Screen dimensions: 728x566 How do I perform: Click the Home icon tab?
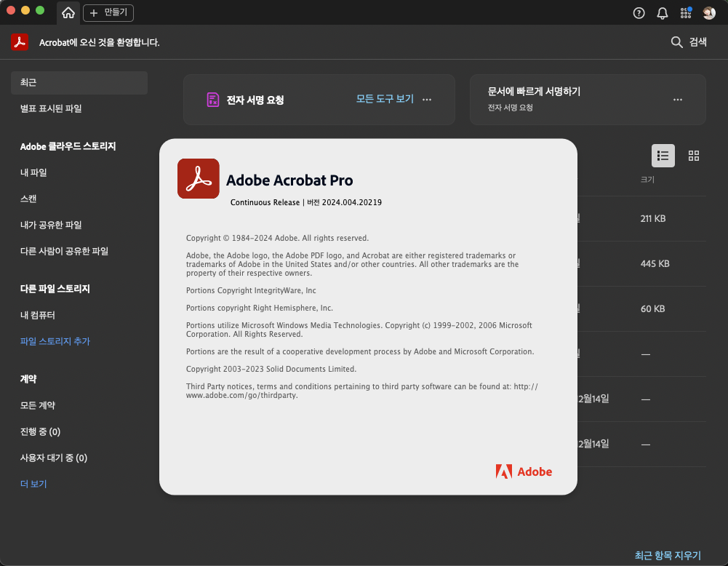(x=68, y=12)
